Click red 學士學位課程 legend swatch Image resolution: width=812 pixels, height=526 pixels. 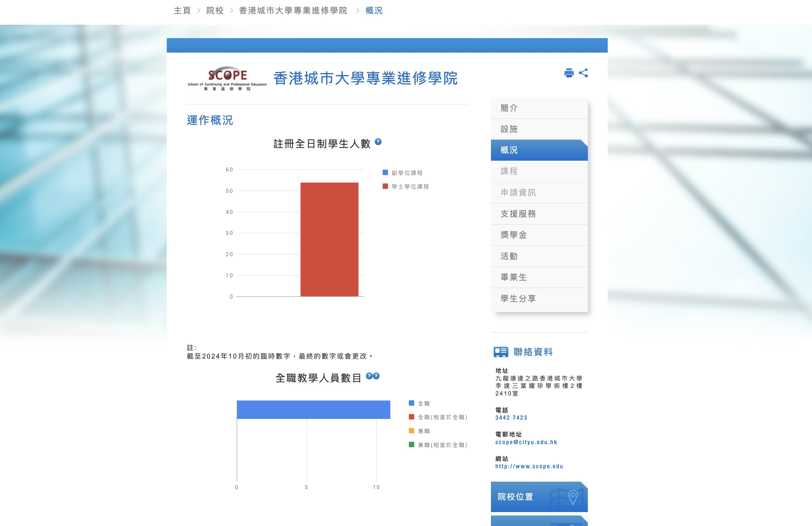pyautogui.click(x=385, y=186)
